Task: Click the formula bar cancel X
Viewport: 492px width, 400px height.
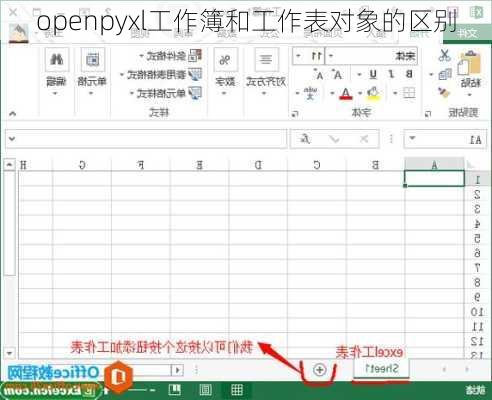Action: pyautogui.click(x=364, y=139)
